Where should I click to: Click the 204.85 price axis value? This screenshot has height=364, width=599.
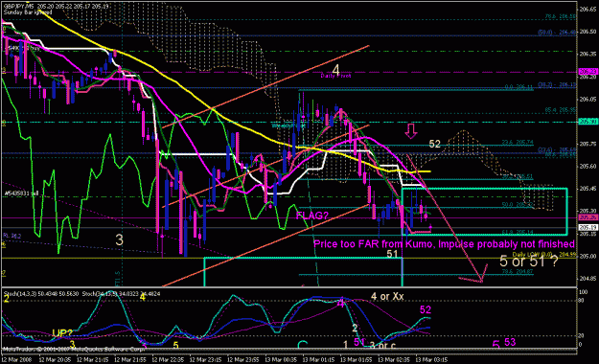click(588, 279)
